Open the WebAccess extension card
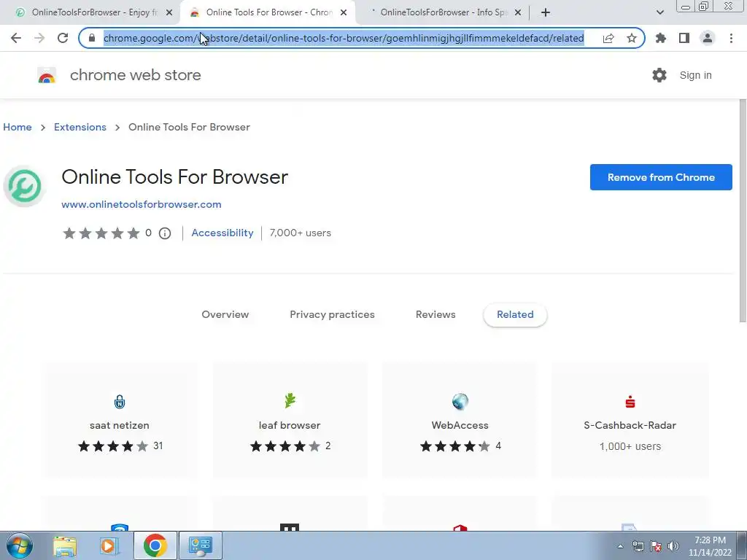The height and width of the screenshot is (560, 747). click(460, 421)
